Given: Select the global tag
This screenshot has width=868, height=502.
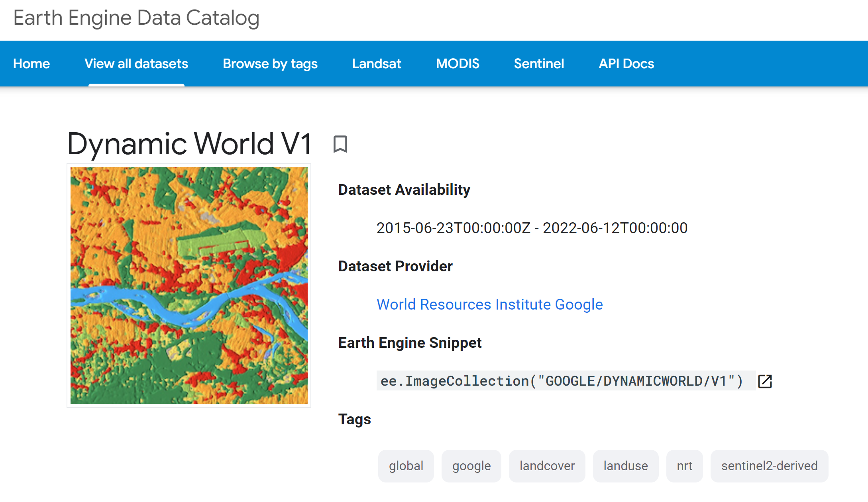Looking at the screenshot, I should [x=406, y=466].
